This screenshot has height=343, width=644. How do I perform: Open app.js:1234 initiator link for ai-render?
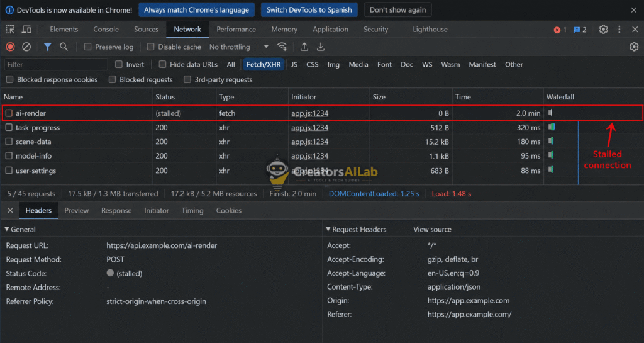tap(309, 113)
